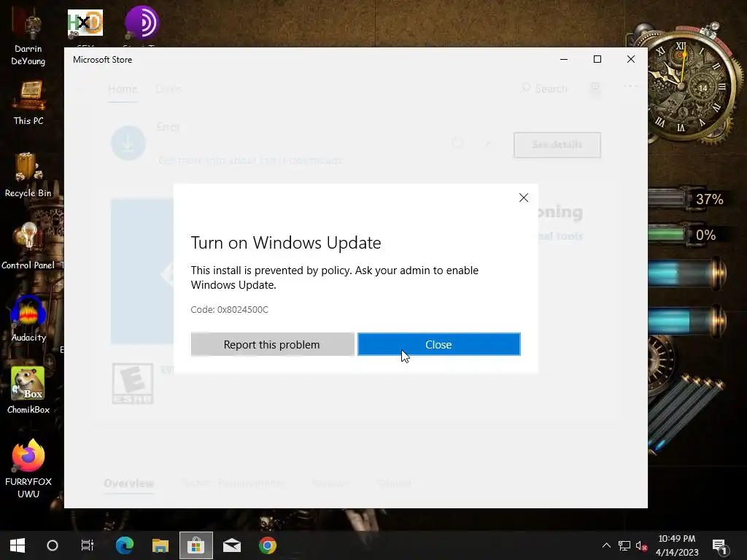Viewport: 747px width, 560px height.
Task: Open the purple Tor Browser desktop icon
Action: point(142,23)
